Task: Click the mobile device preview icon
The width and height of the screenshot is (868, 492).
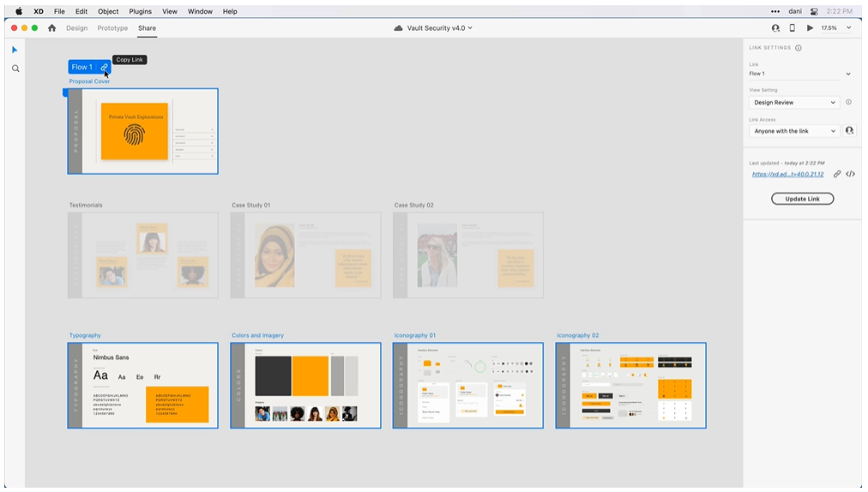Action: click(x=792, y=28)
